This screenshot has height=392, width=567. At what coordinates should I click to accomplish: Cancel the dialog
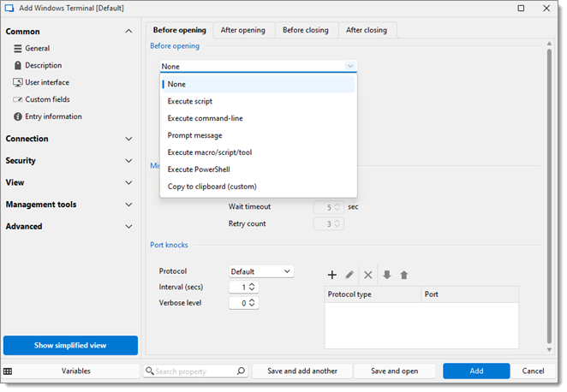(533, 371)
